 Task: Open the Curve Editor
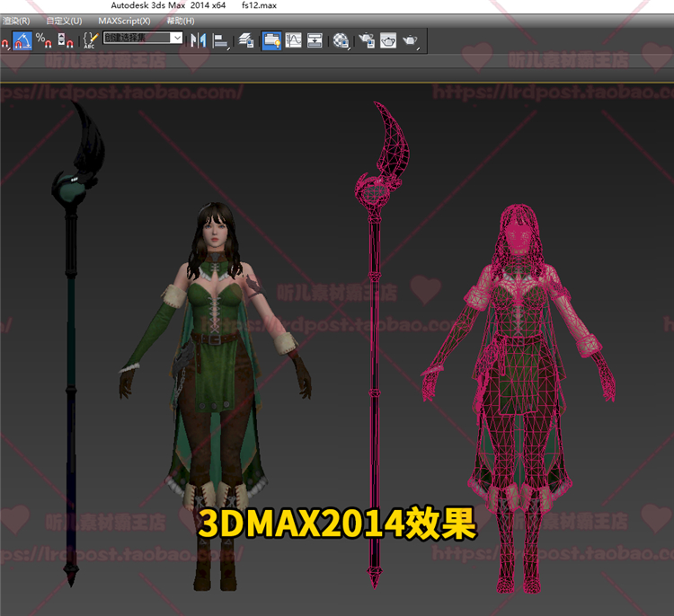click(294, 40)
